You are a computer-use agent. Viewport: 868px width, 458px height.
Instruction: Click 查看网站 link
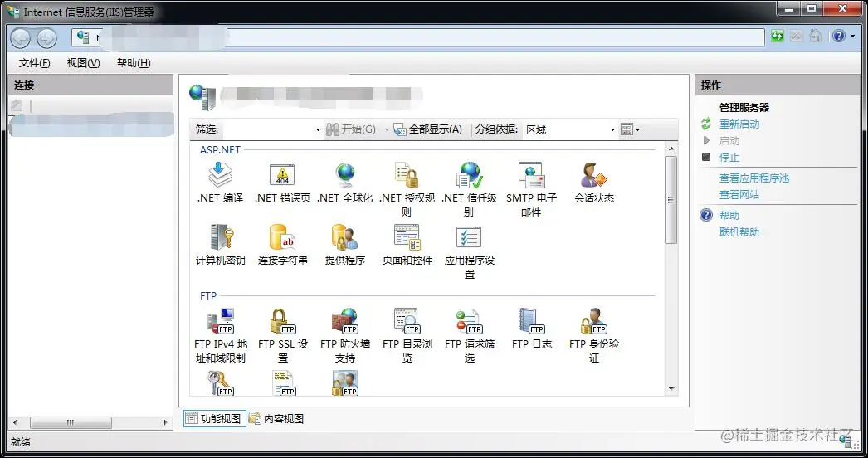(739, 195)
